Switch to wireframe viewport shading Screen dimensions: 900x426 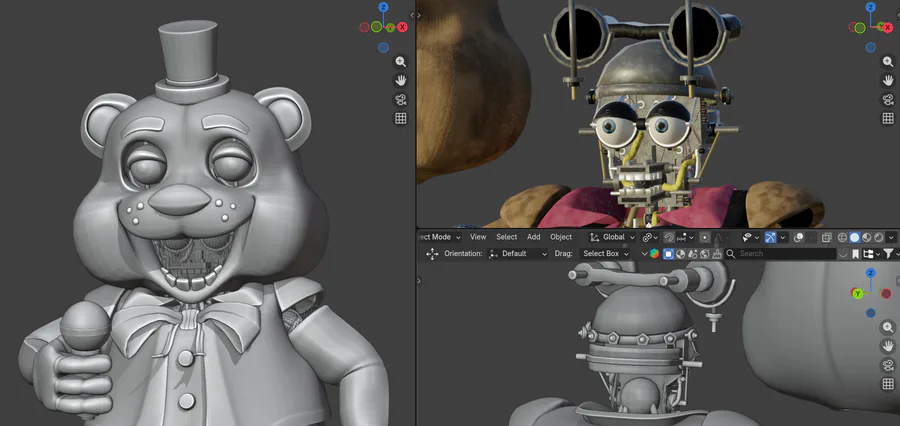tap(842, 237)
